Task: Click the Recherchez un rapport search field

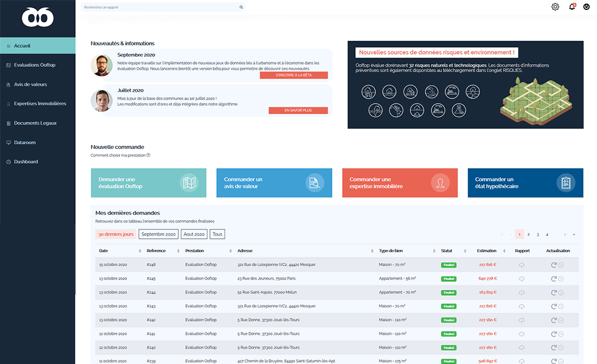Action: (163, 7)
